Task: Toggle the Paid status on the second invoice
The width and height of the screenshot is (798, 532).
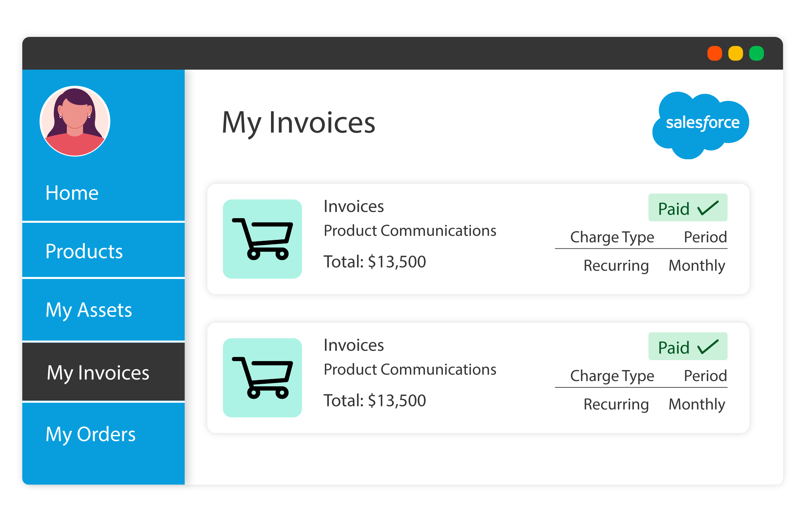Action: tap(688, 346)
